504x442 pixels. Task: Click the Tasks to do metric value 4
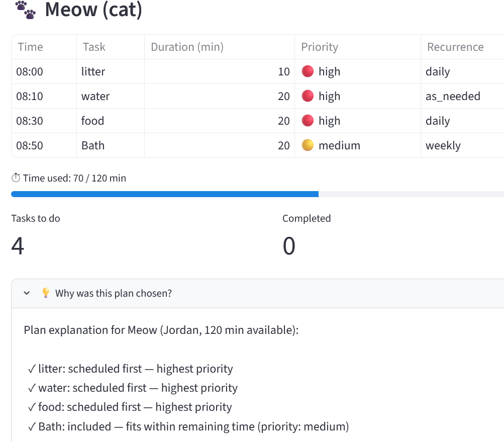(x=18, y=246)
